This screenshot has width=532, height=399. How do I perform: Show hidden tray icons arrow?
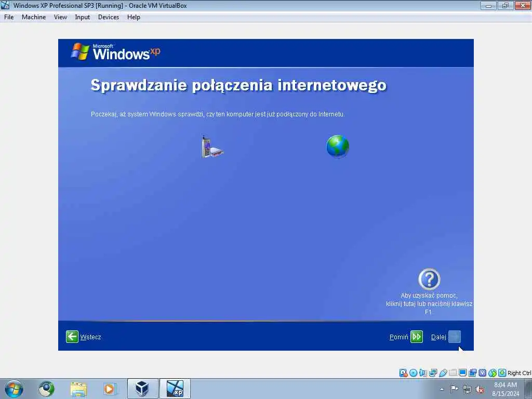pyautogui.click(x=442, y=389)
